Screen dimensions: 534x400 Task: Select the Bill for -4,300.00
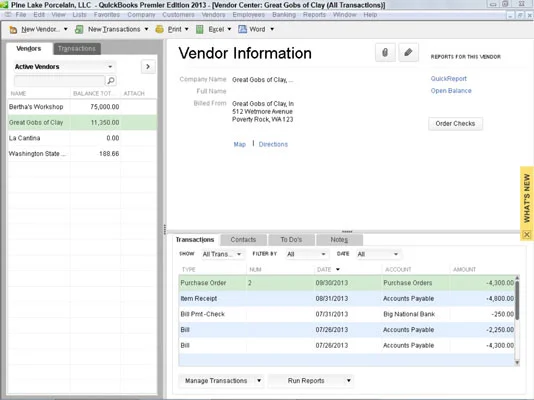click(346, 346)
